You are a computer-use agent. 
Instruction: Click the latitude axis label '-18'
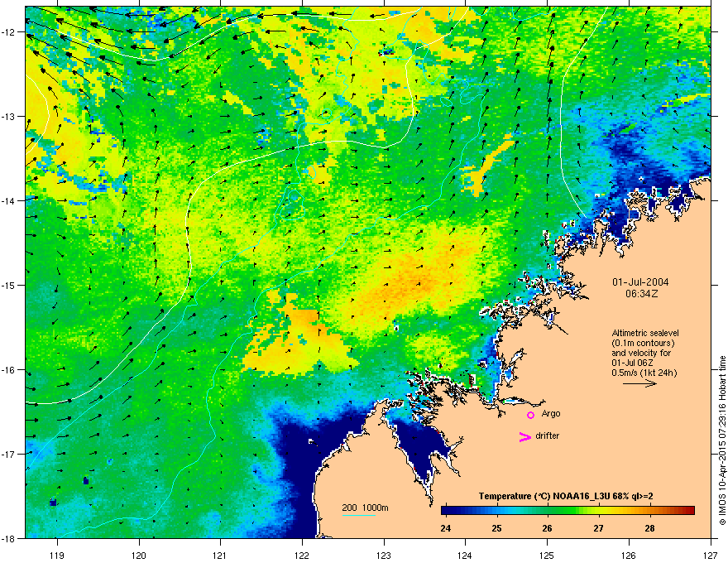click(8, 539)
